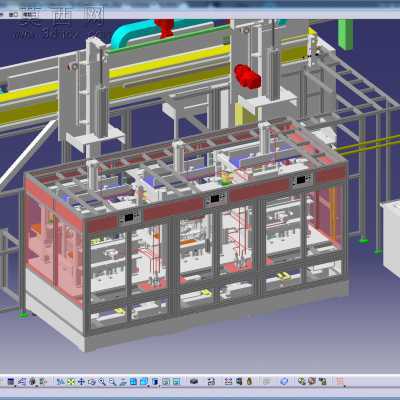Click the icon between the dark block and red-white icons
The height and width of the screenshot is (400, 400).
211,381
